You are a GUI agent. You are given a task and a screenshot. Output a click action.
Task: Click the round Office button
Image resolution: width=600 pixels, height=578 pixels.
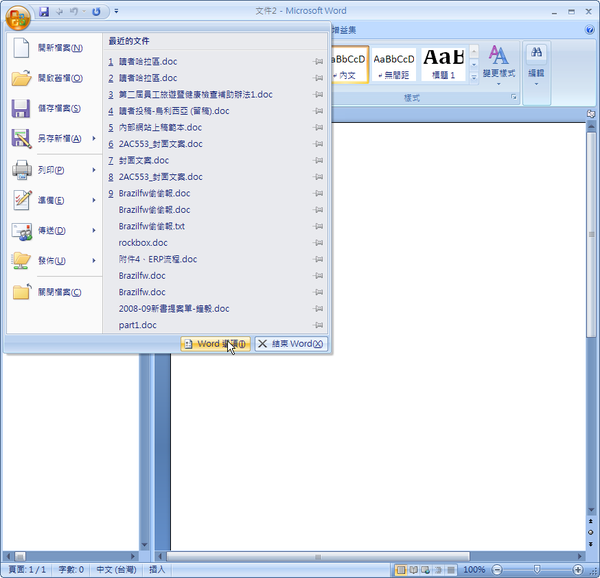[x=18, y=17]
